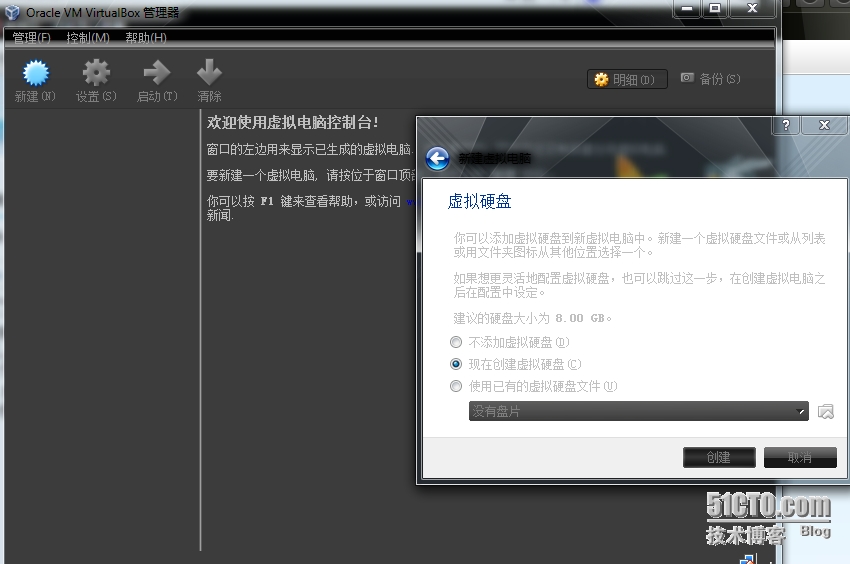Expand the 没有盘片 disk dropdown

639,411
